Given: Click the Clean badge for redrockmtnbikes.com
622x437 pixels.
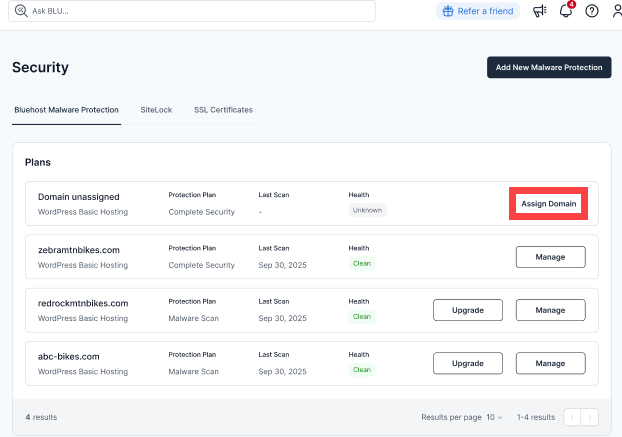Looking at the screenshot, I should [362, 316].
